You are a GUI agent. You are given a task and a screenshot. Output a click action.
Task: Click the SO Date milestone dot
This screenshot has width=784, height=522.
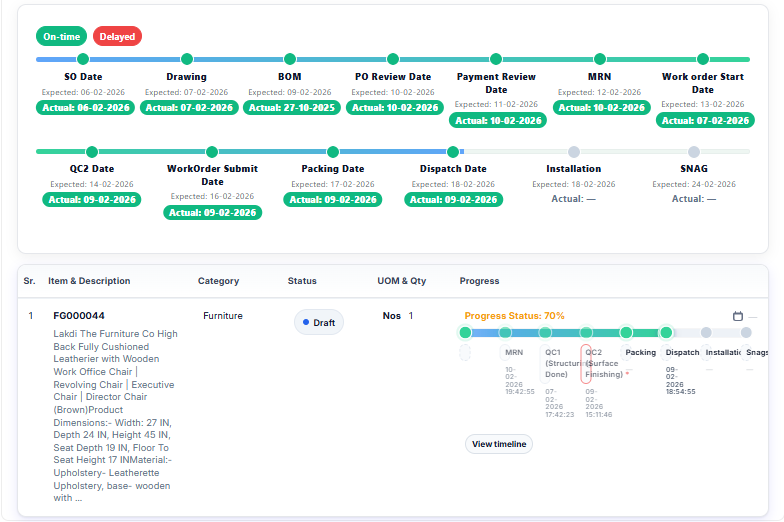[83, 59]
